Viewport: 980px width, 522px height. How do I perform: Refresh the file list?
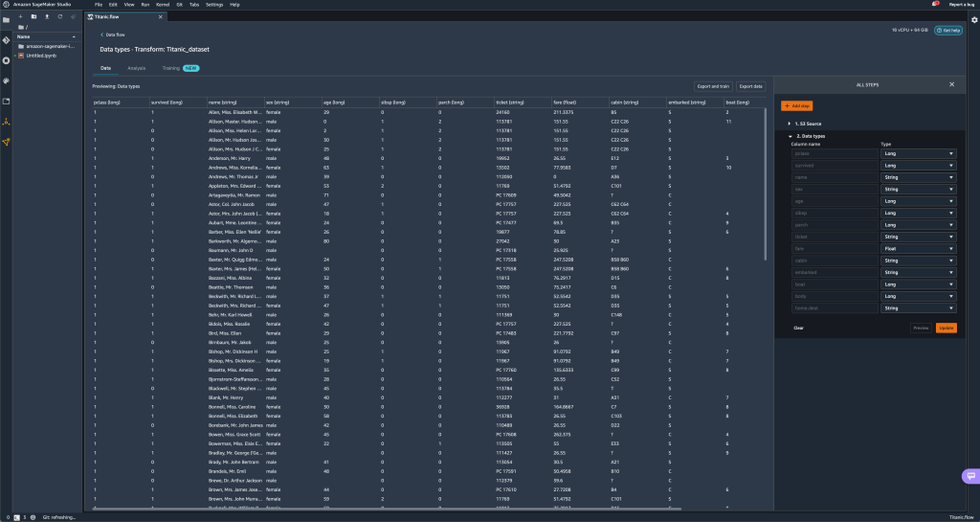pos(60,17)
